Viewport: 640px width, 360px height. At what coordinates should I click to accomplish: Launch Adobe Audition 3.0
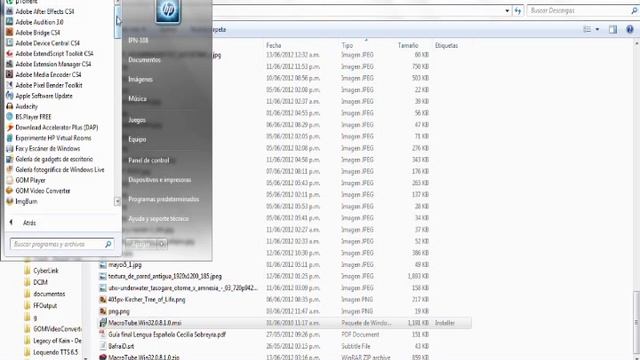(x=35, y=22)
